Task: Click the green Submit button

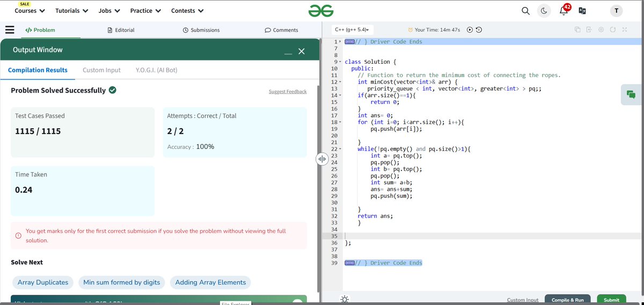Action: [611, 300]
